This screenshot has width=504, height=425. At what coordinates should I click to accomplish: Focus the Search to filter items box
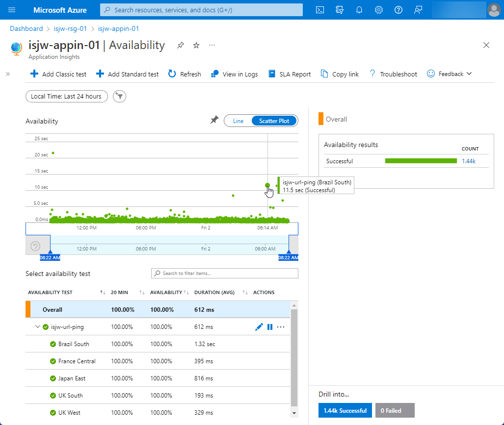pos(225,274)
